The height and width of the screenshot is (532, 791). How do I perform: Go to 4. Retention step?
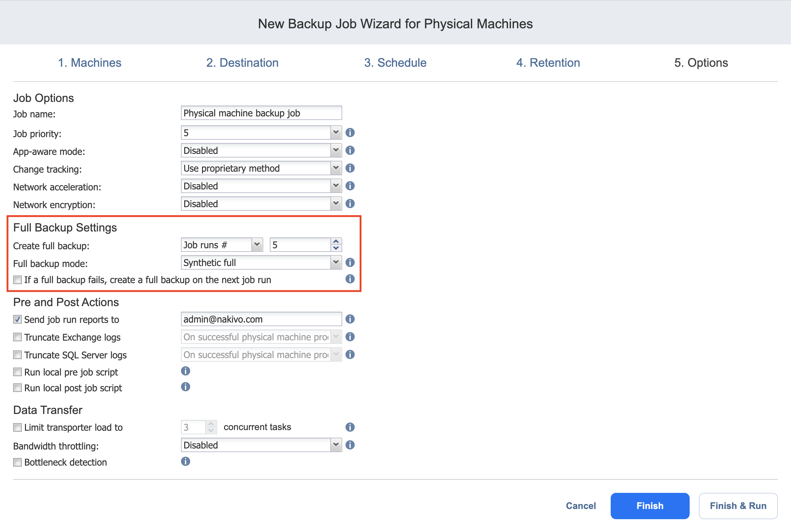tap(548, 63)
